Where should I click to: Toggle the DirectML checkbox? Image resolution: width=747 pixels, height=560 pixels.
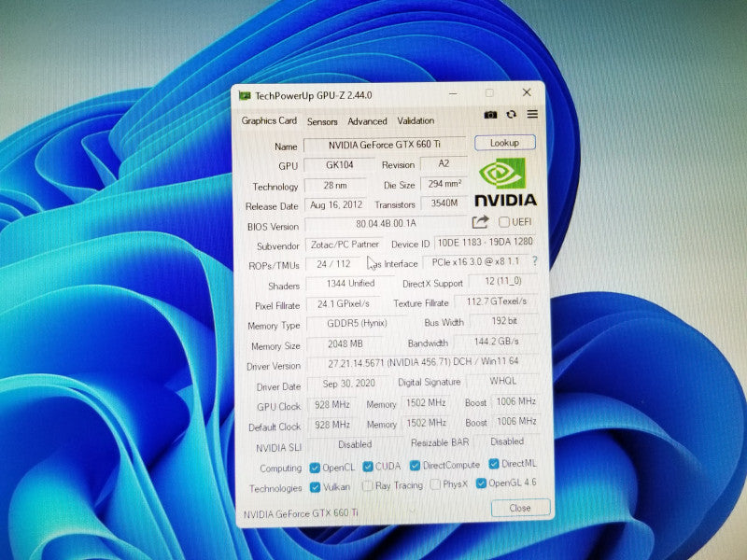click(x=494, y=463)
